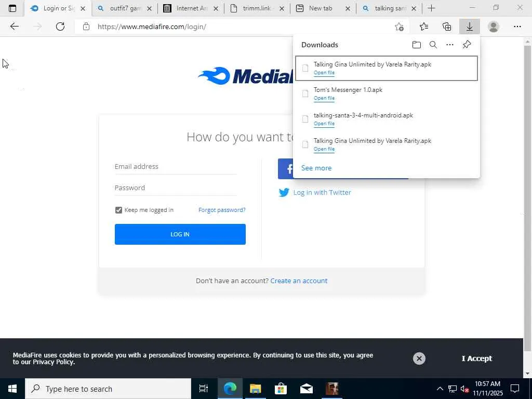Open Settings and more menu

(x=517, y=26)
